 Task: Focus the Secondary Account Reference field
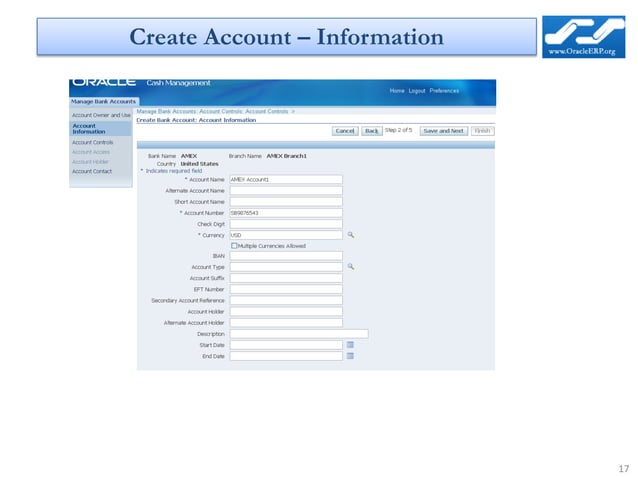(x=286, y=300)
